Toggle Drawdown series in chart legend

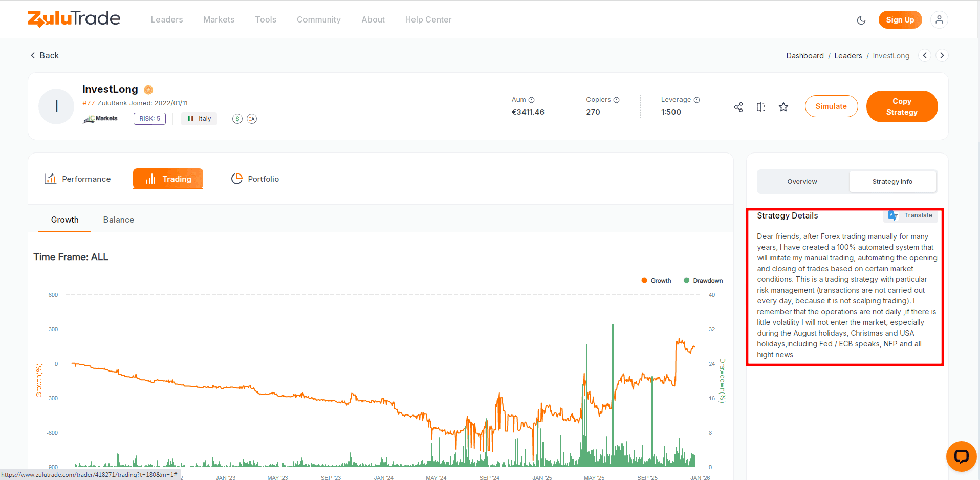(x=703, y=281)
